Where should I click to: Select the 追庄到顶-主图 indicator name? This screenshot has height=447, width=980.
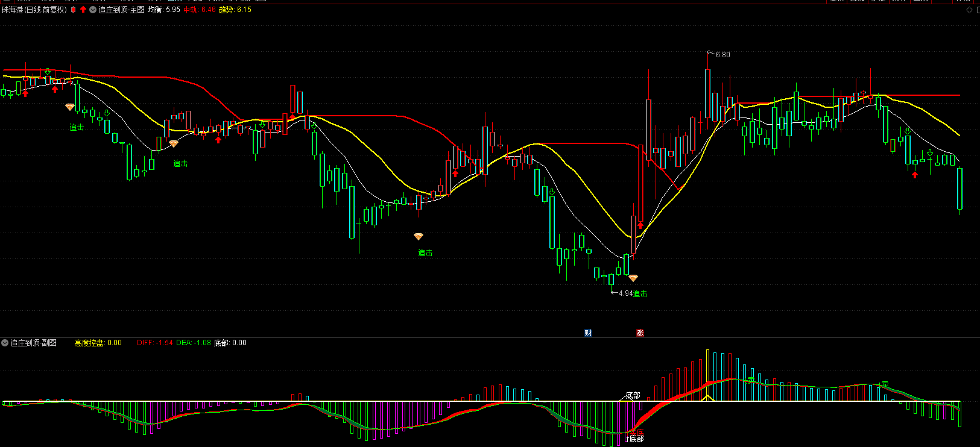click(x=121, y=10)
